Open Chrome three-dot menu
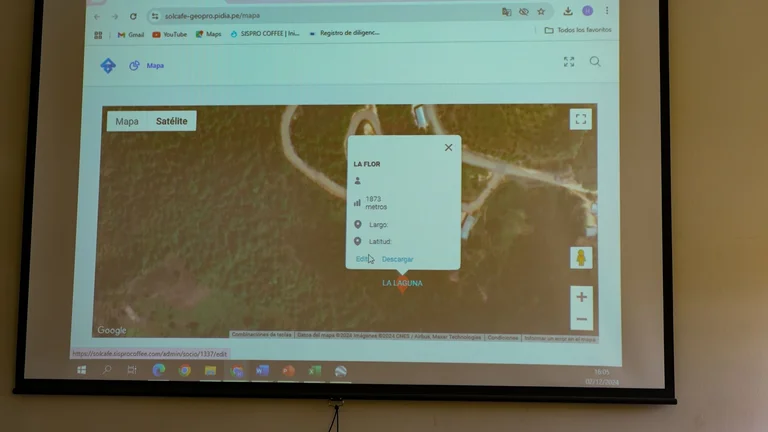The height and width of the screenshot is (432, 768). point(607,10)
